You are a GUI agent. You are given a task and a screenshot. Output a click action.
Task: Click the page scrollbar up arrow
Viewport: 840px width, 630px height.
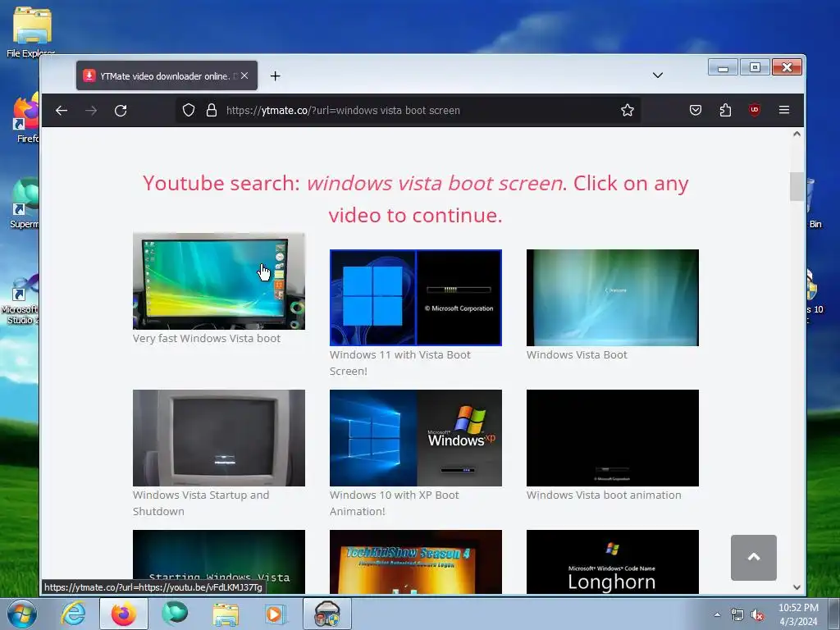(797, 134)
